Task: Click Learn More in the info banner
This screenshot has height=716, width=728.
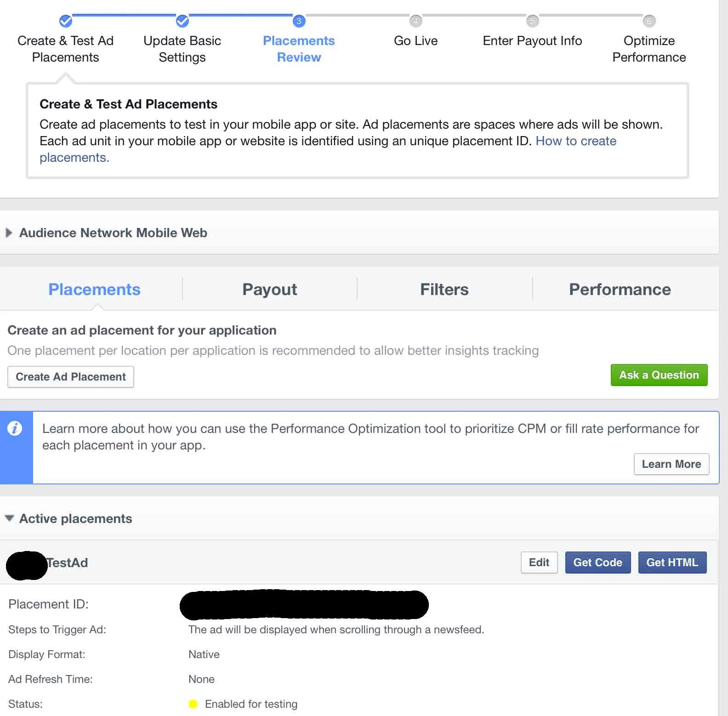Action: [671, 464]
